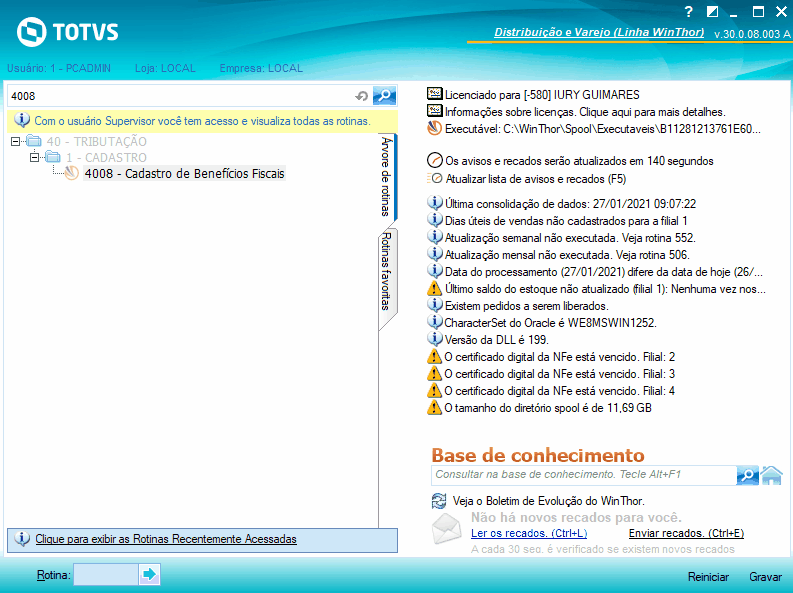Click CharacterSet do Oracle notice
The height and width of the screenshot is (593, 793).
[x=550, y=323]
